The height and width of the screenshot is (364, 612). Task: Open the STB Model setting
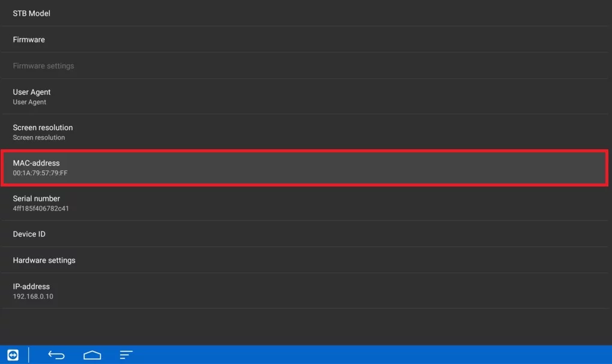pos(304,13)
